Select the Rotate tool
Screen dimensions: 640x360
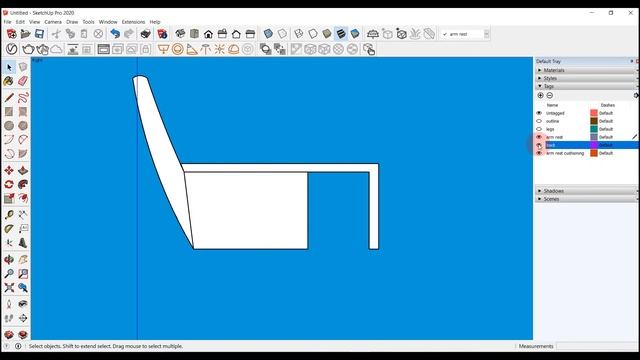9,184
